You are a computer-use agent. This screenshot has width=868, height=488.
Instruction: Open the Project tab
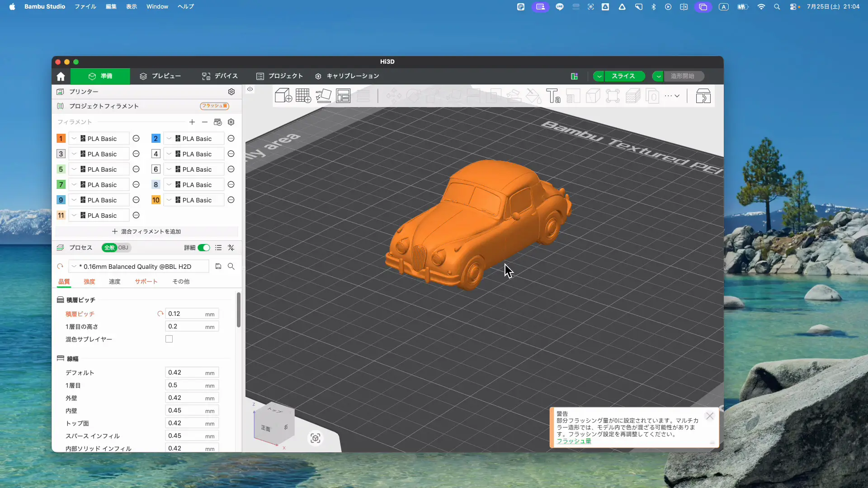(279, 76)
